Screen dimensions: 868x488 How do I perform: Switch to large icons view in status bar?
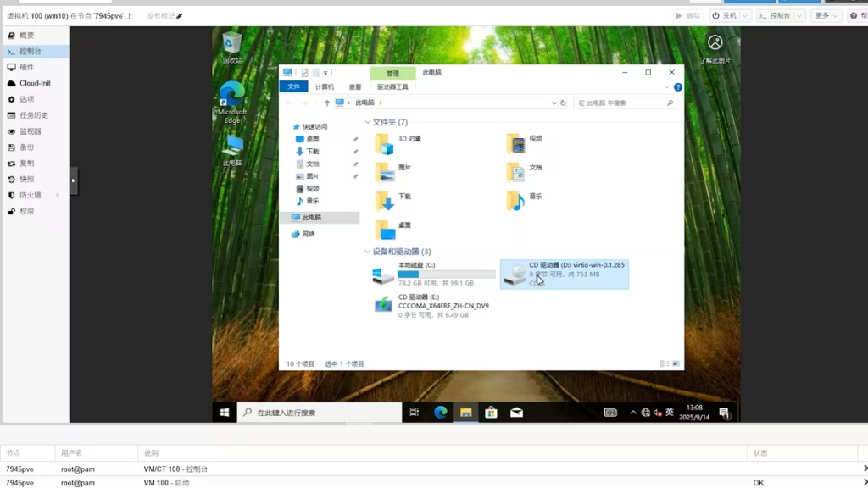click(676, 363)
